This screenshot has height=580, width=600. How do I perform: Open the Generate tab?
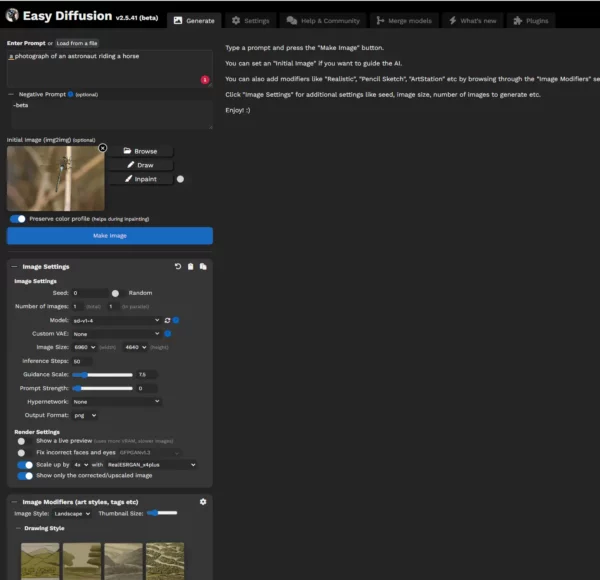point(194,21)
